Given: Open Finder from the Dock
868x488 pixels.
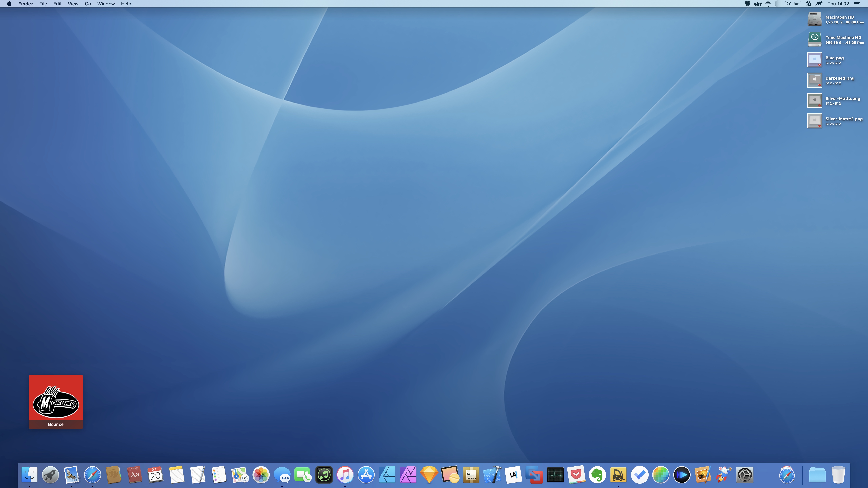Looking at the screenshot, I should tap(29, 475).
